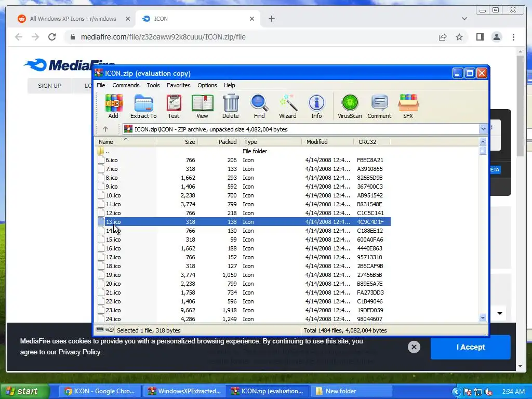Open Chrome three-dot menu
This screenshot has height=399, width=532.
click(x=513, y=37)
